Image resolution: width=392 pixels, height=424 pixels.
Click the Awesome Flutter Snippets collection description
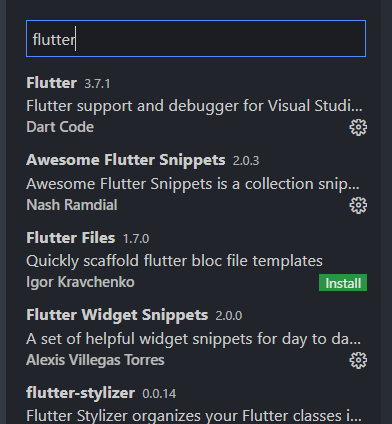pyautogui.click(x=193, y=184)
